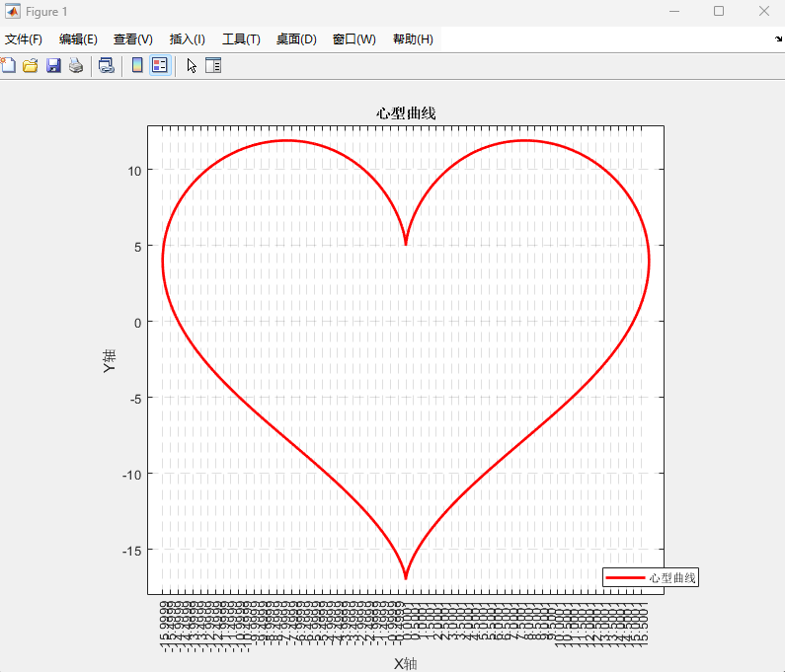Toggle the Insert Colorbar icon

point(137,65)
